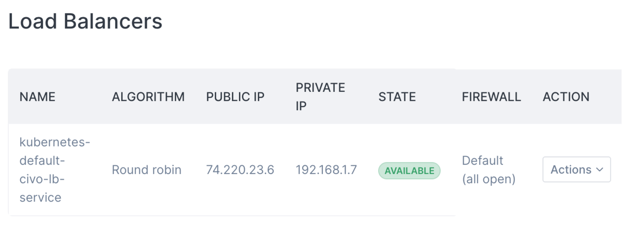Click the STATE column header
644x225 pixels.
[x=397, y=97]
